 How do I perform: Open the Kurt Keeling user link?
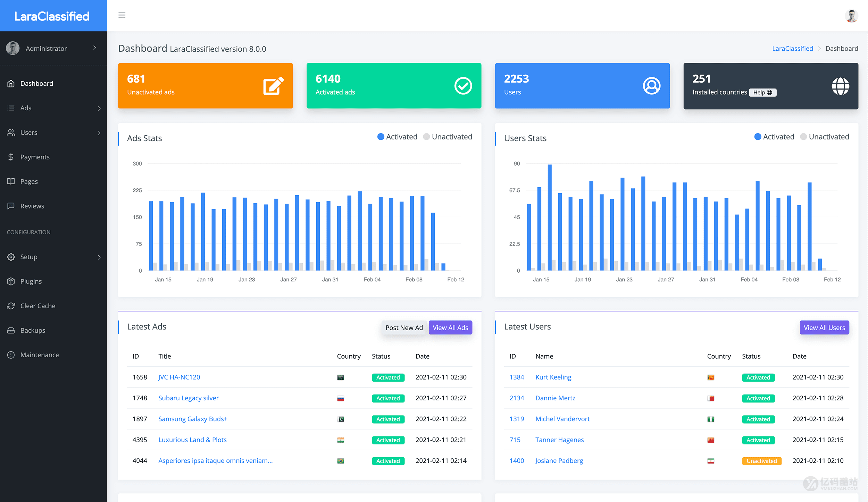553,377
